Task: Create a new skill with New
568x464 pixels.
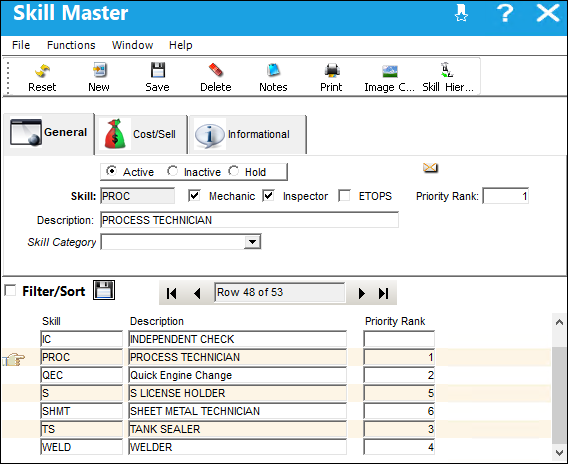Action: click(99, 77)
